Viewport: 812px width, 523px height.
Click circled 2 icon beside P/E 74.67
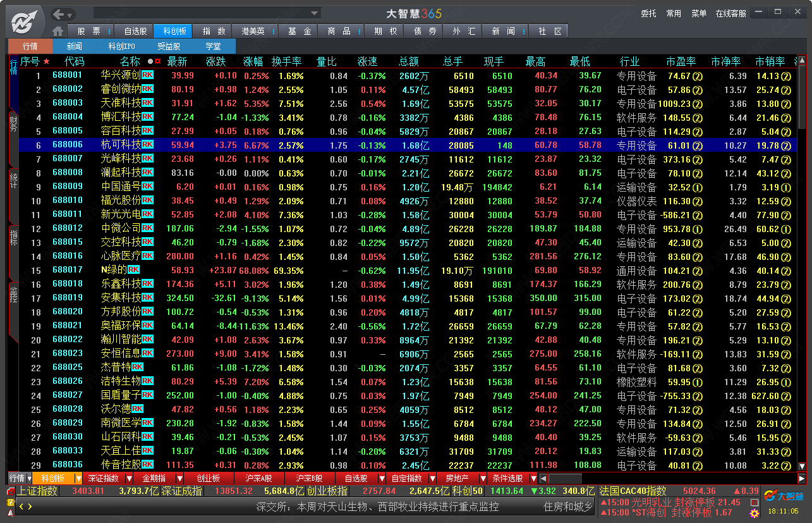coord(698,76)
